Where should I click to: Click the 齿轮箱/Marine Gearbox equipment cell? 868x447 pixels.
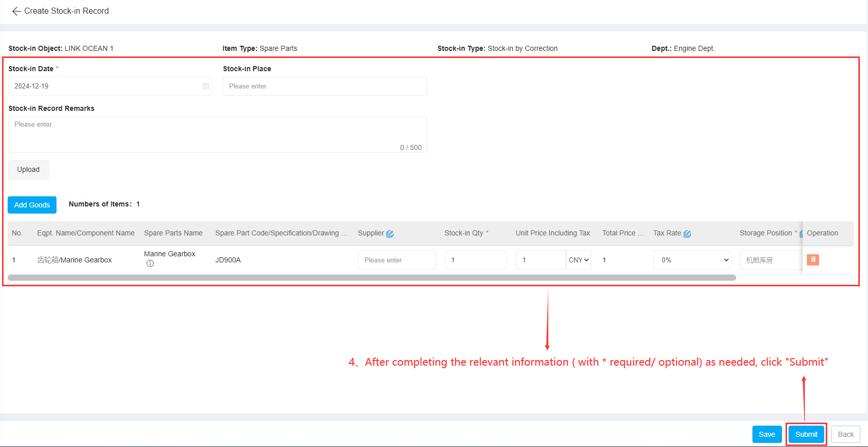point(74,260)
